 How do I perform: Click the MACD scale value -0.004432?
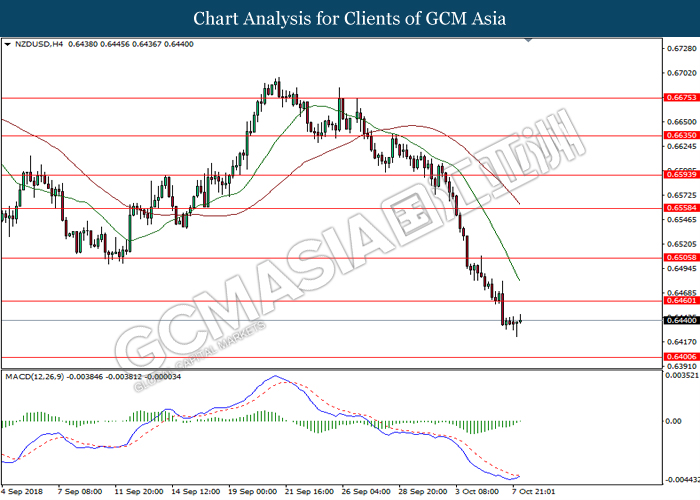(x=682, y=480)
